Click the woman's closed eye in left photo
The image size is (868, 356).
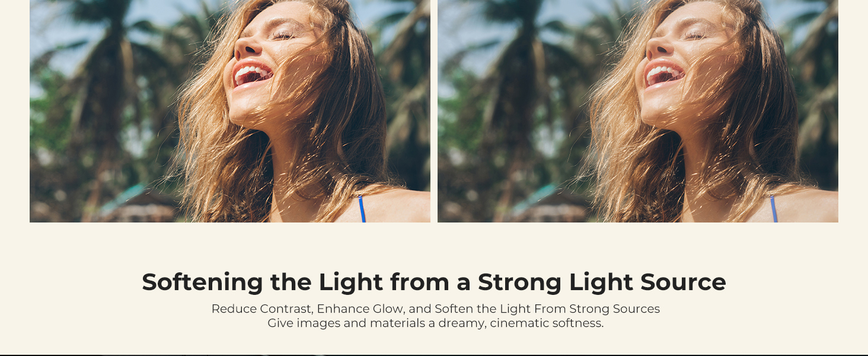[x=282, y=36]
